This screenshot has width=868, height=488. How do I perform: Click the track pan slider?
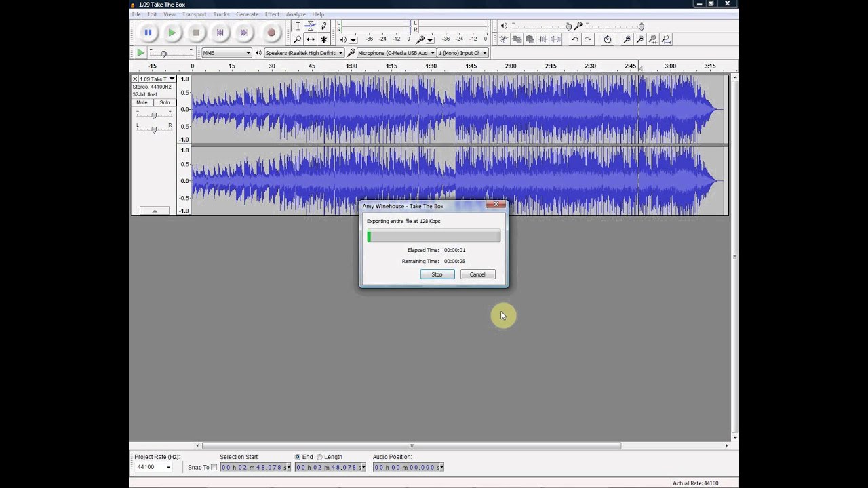[154, 129]
